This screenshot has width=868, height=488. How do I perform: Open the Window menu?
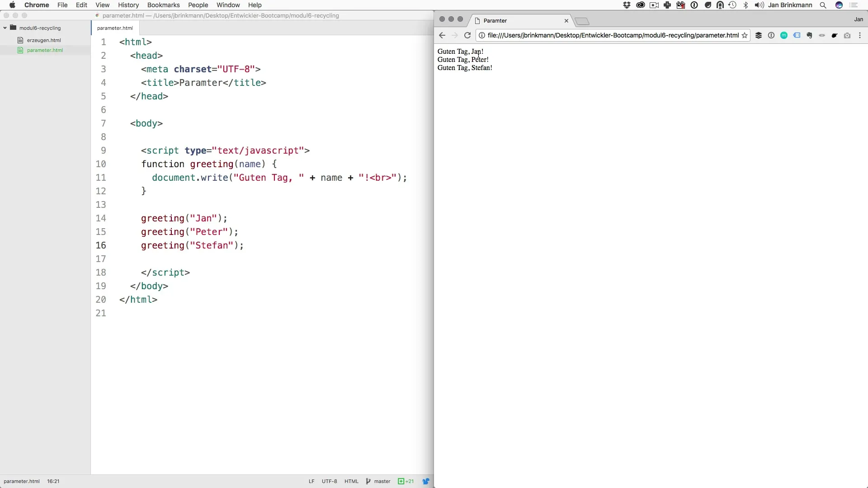point(228,5)
